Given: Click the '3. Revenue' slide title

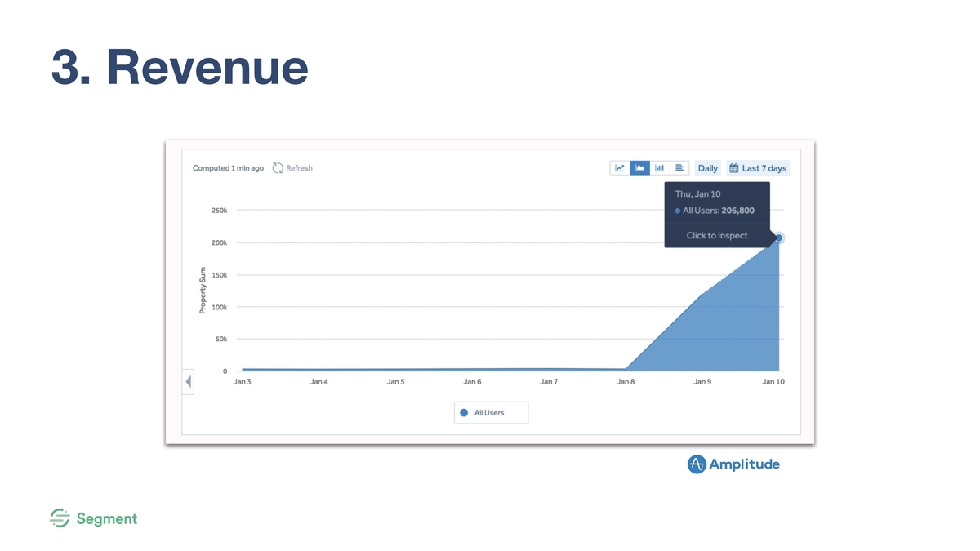Looking at the screenshot, I should pyautogui.click(x=180, y=67).
